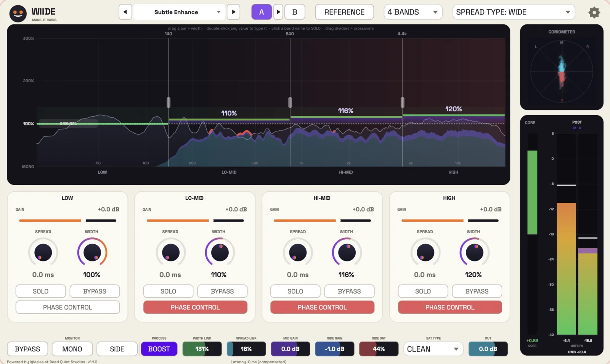The image size is (610, 364).
Task: Click the SIDE GAIN -1.0 dB field
Action: 335,349
